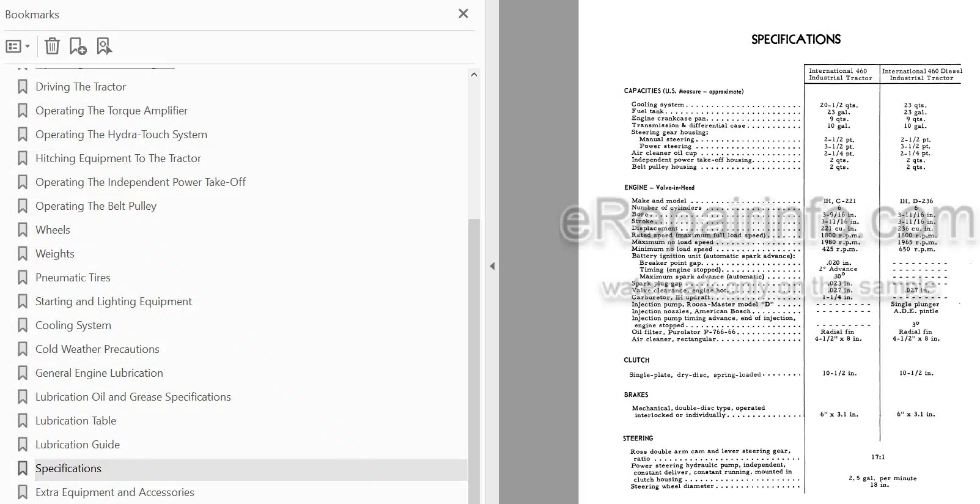
Task: Open Operating The Independent Power Take-Off
Action: tap(141, 182)
